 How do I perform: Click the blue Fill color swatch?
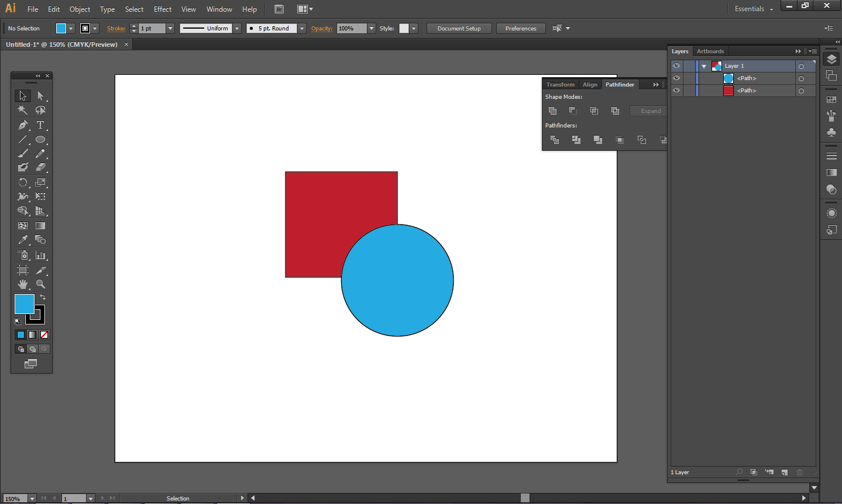pos(24,304)
